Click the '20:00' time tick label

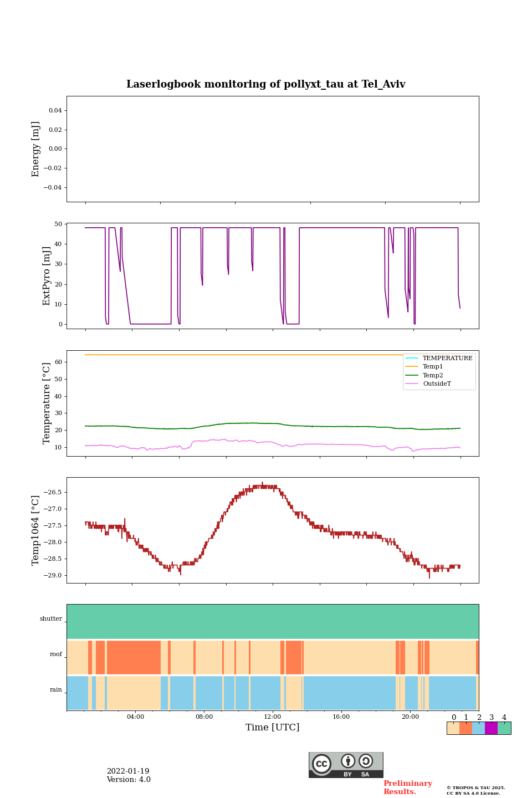click(x=410, y=717)
